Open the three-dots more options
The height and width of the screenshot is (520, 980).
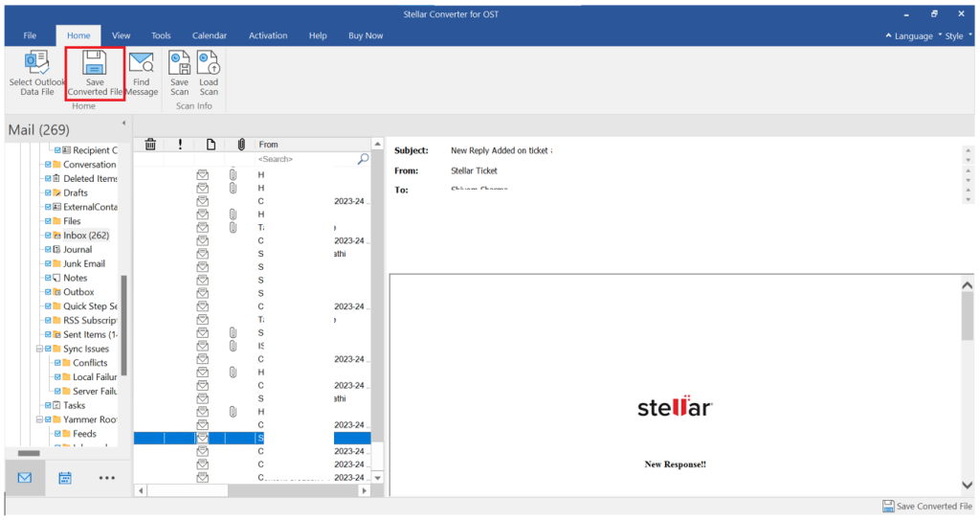coord(107,478)
